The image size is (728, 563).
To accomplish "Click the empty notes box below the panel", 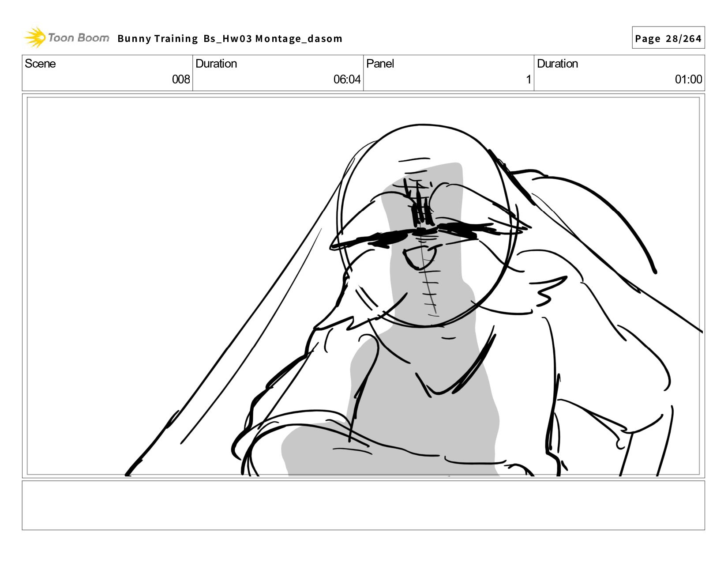I will (x=363, y=506).
